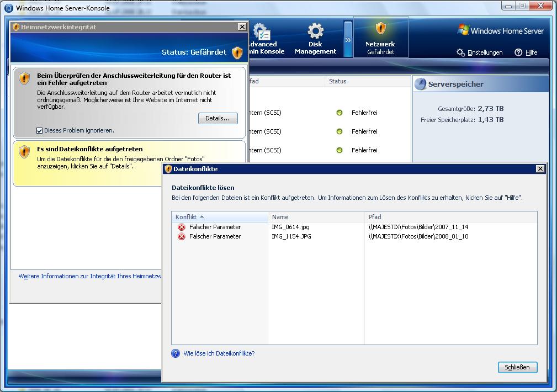
Task: Switch to the Disk Management tab
Action: 315,39
